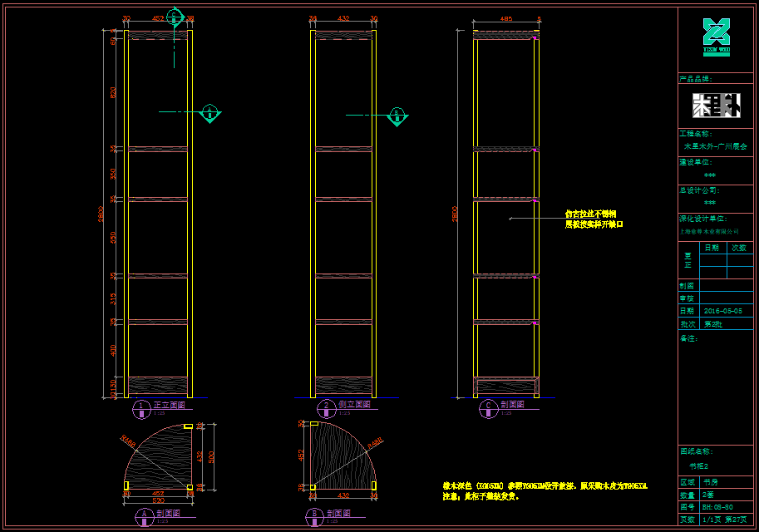
Task: Select page value 1/1页 第27页
Action: click(725, 520)
